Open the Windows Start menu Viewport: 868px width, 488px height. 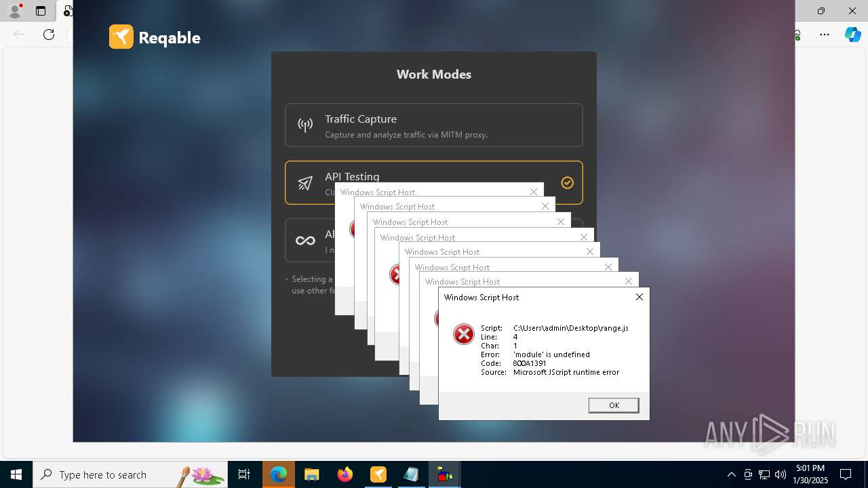[16, 474]
